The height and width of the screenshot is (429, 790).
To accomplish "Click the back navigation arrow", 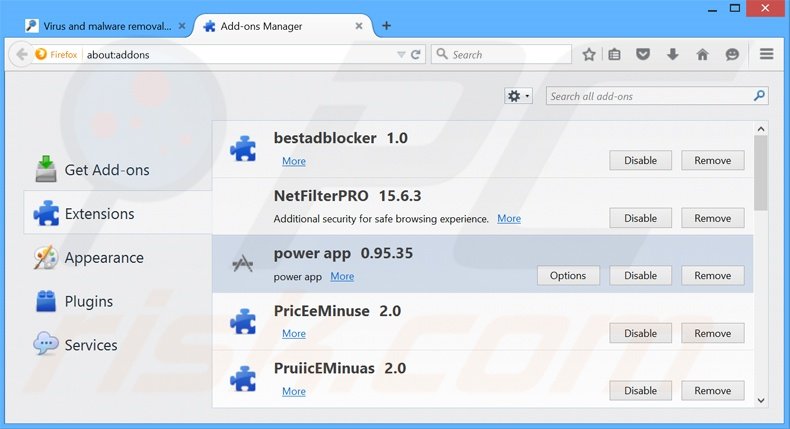I will pyautogui.click(x=22, y=54).
